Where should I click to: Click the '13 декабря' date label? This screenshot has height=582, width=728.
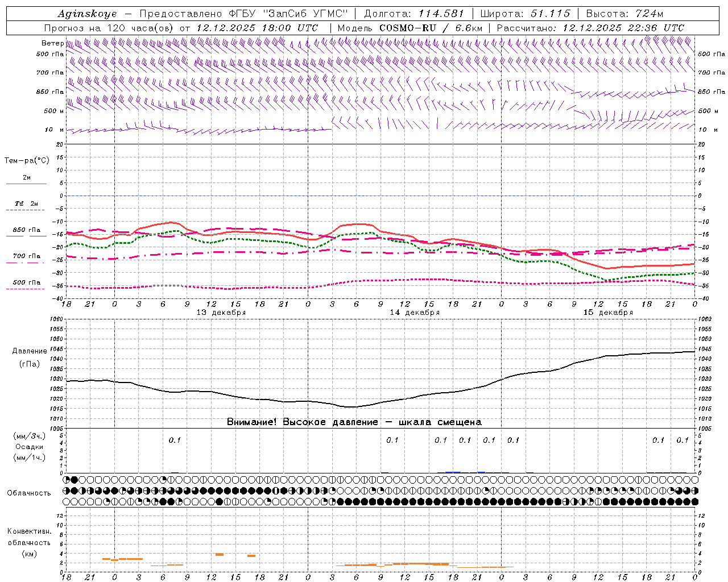221,313
